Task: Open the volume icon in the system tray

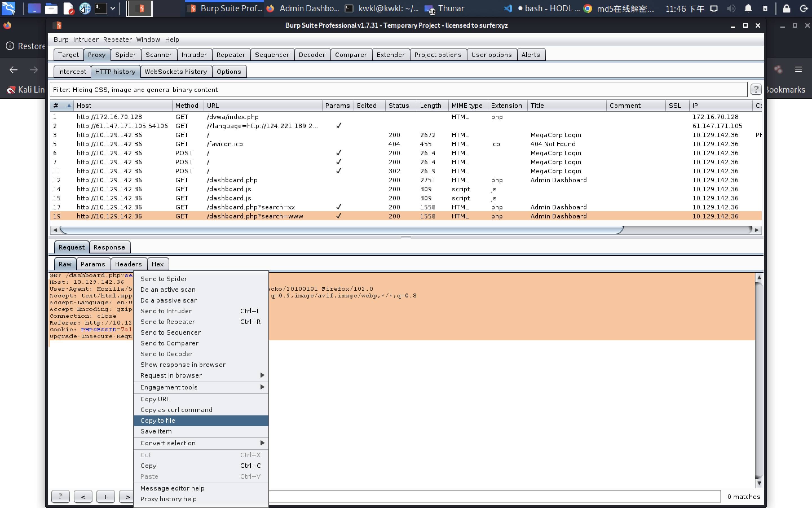Action: pos(731,8)
